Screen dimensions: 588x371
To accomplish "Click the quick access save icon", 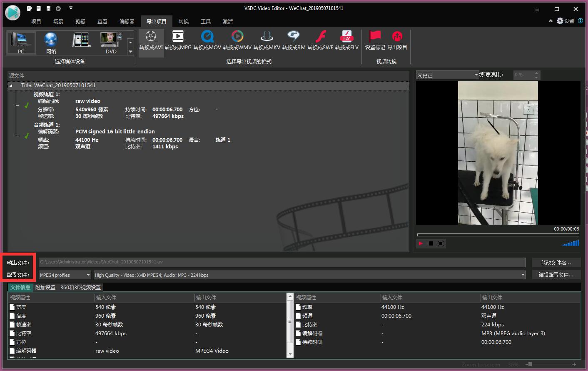I will point(48,8).
